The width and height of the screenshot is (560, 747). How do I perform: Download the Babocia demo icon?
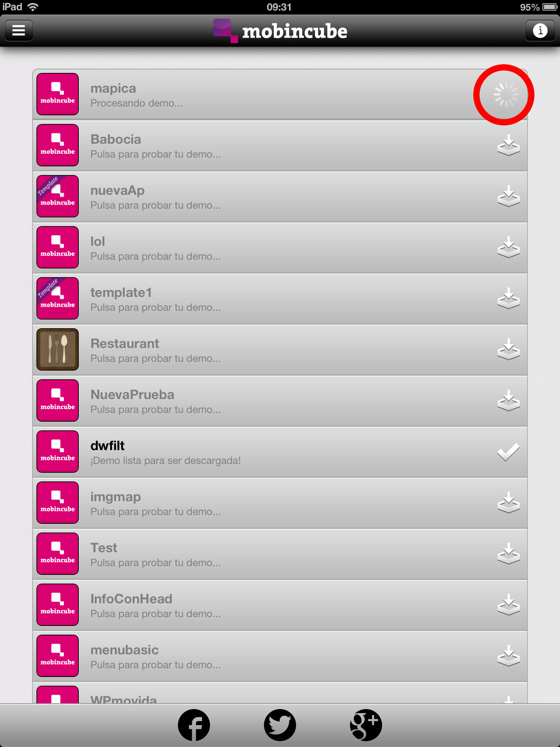click(x=509, y=146)
